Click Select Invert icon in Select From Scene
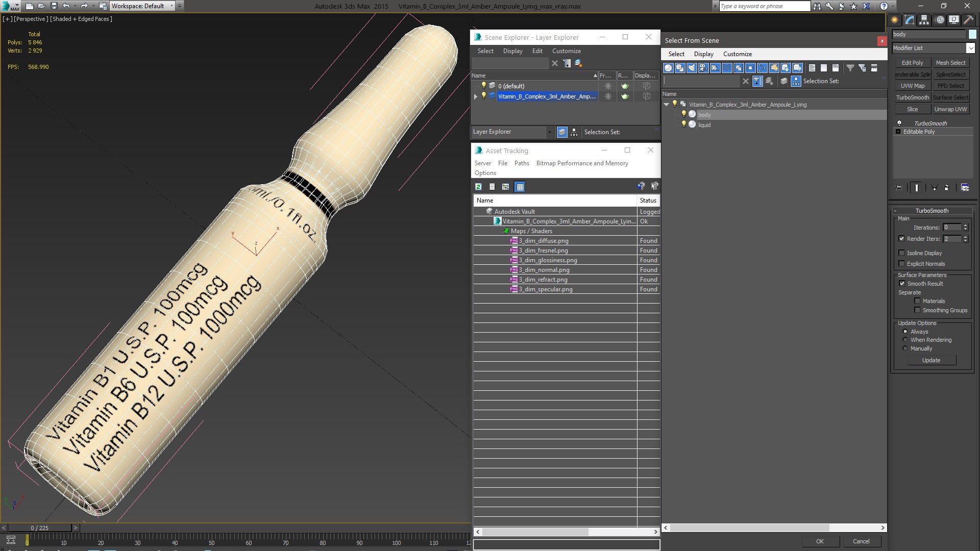The width and height of the screenshot is (980, 551). (x=836, y=68)
